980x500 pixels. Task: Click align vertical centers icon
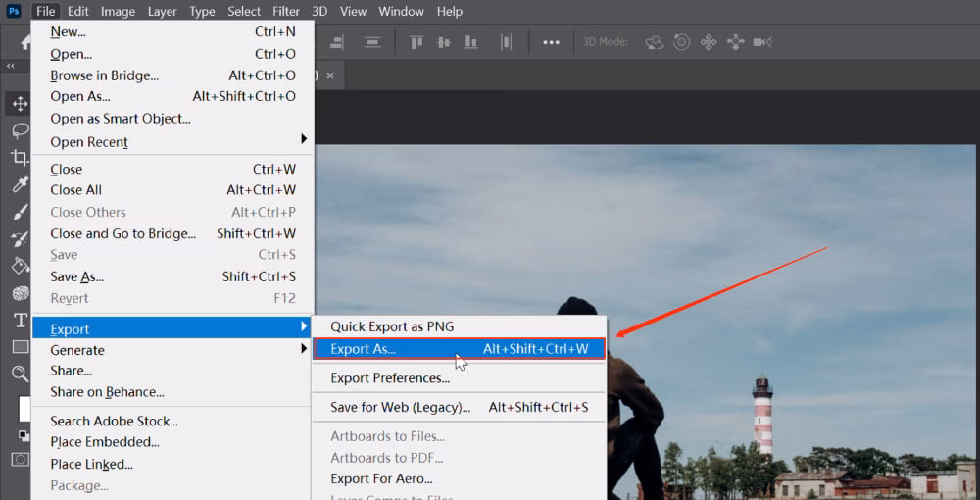click(x=444, y=42)
